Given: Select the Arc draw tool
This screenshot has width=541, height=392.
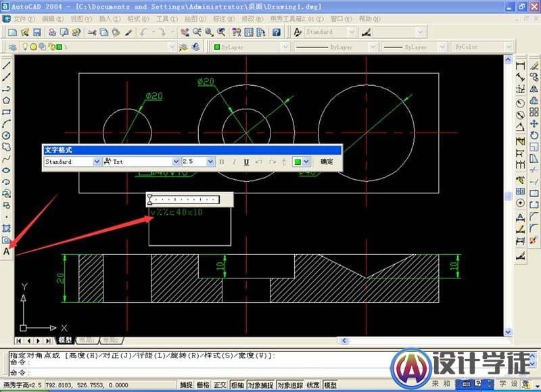Looking at the screenshot, I should click(6, 124).
